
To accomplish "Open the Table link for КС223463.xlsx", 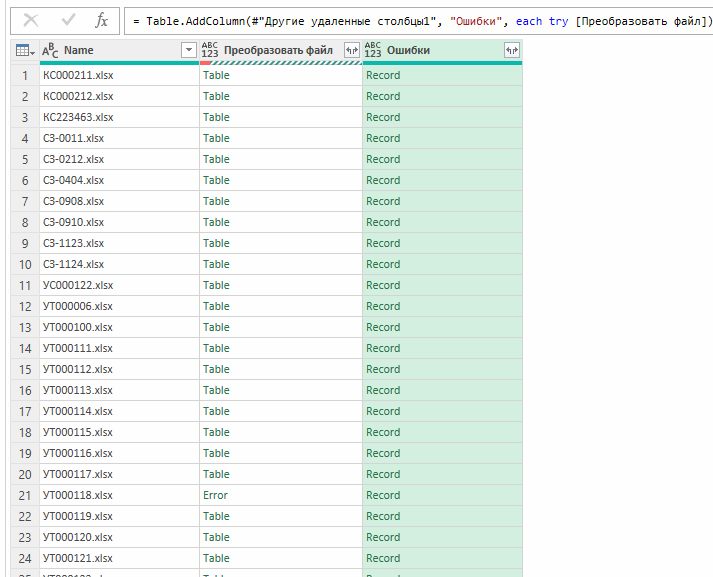I will point(216,117).
